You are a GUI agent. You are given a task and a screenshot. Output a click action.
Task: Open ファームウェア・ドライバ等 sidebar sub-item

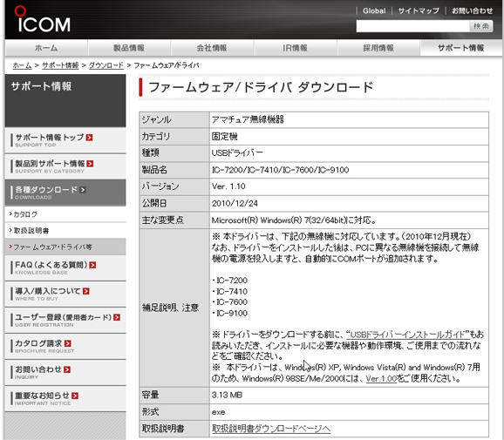[x=65, y=247]
